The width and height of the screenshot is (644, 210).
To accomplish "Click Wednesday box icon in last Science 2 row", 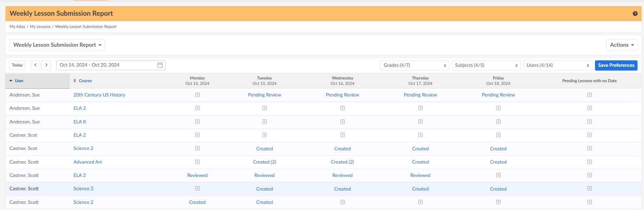I will (342, 202).
